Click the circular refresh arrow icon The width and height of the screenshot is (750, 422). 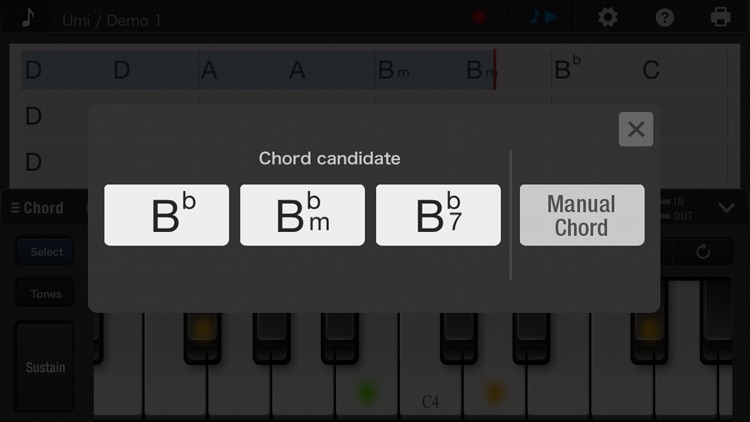pos(703,252)
